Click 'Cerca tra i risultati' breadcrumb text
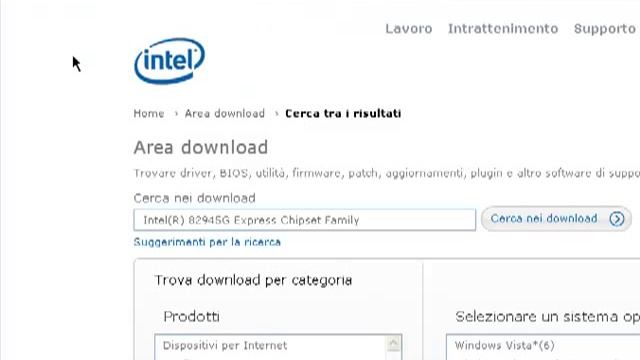This screenshot has height=360, width=640. point(343,113)
